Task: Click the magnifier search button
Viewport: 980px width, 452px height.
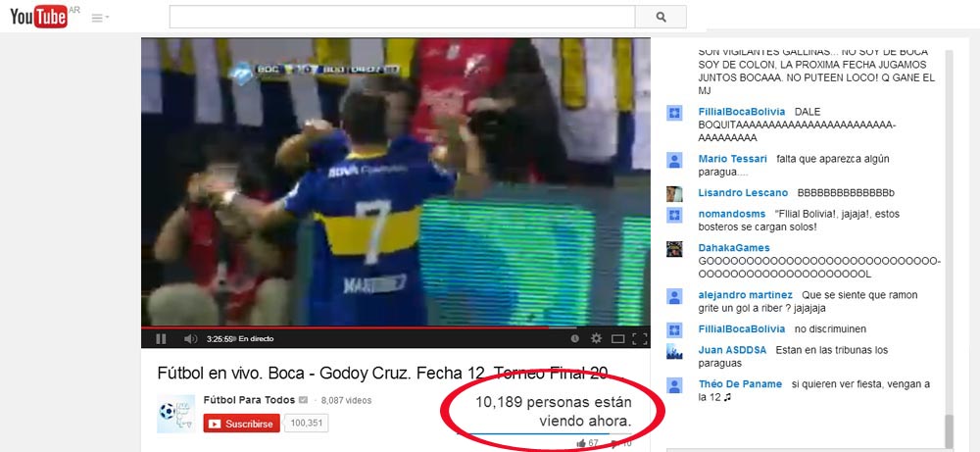Action: [661, 17]
